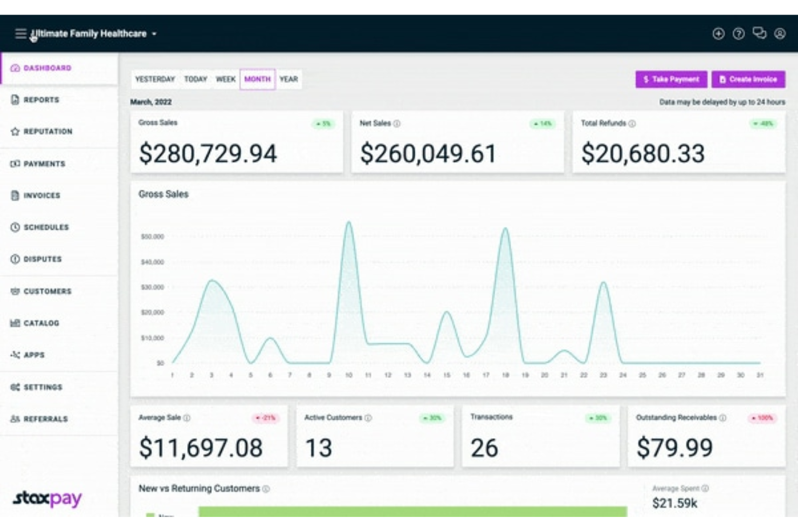Screen dimensions: 798x532
Task: Open the user account profile icon
Action: (779, 33)
